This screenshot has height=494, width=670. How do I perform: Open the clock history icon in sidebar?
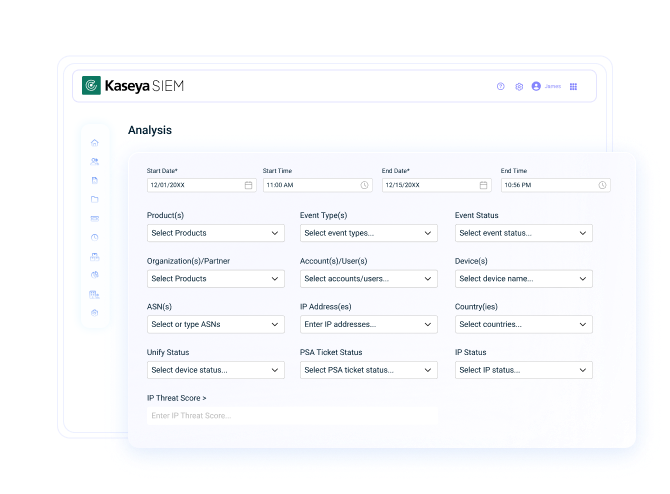(95, 237)
